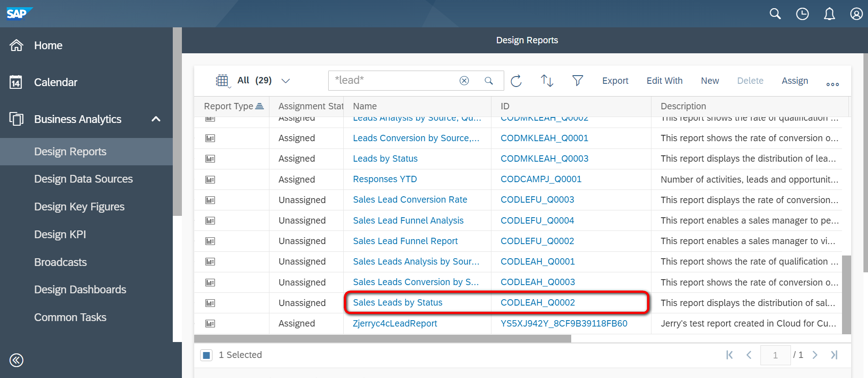Screen dimensions: 868x378
Task: Click the page number input box
Action: click(775, 355)
